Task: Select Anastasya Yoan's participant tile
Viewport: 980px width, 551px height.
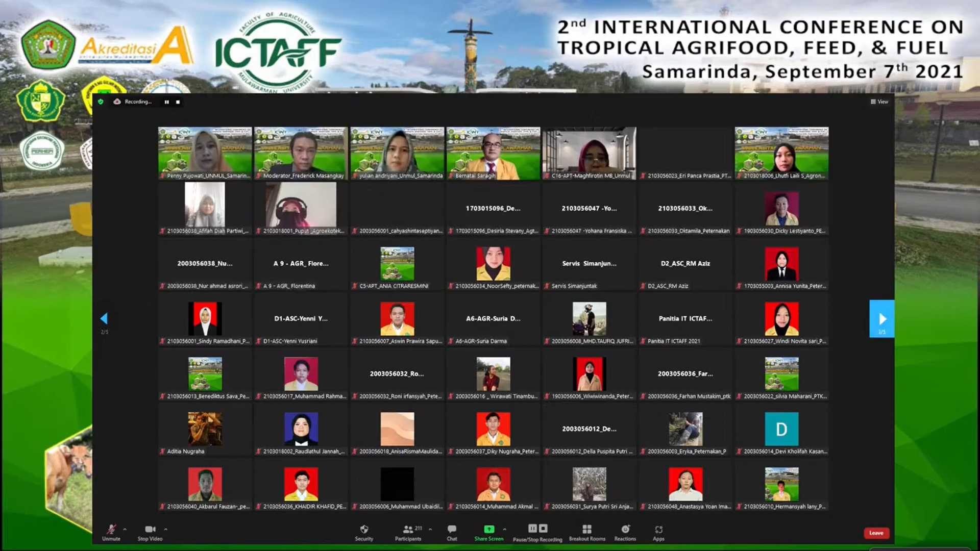Action: tap(685, 484)
